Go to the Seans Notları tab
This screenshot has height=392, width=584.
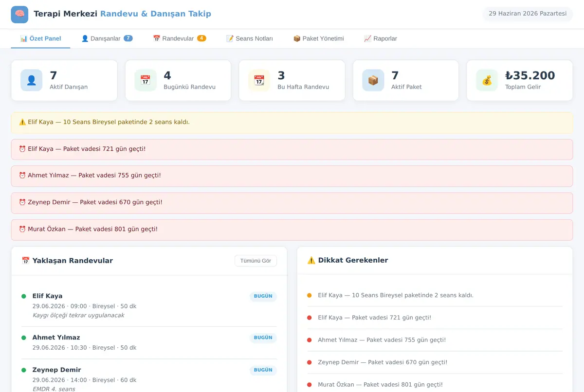pos(249,38)
